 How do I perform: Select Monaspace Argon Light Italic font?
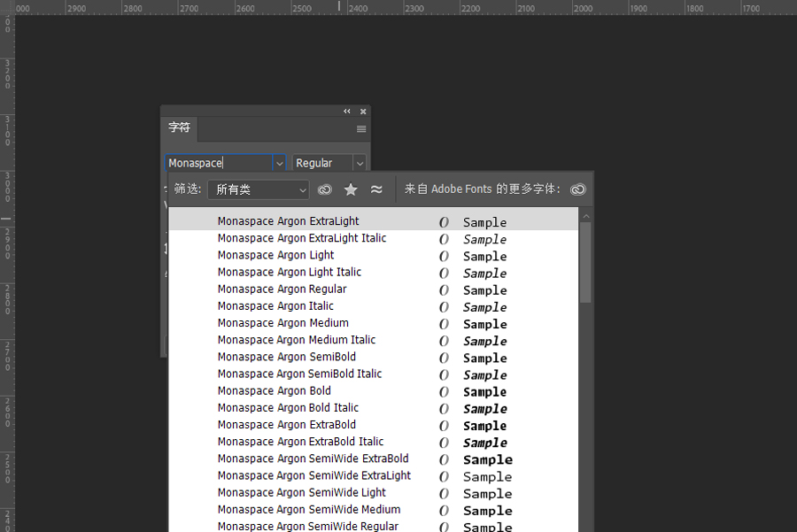(x=374, y=273)
